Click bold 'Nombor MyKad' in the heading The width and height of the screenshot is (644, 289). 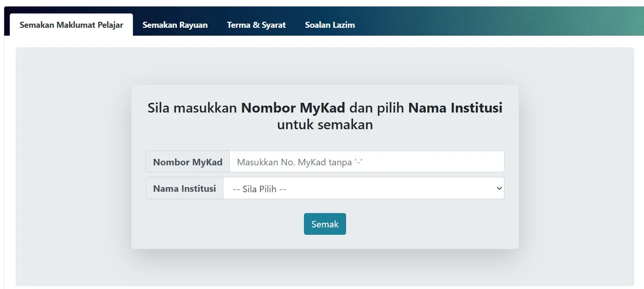tap(293, 108)
